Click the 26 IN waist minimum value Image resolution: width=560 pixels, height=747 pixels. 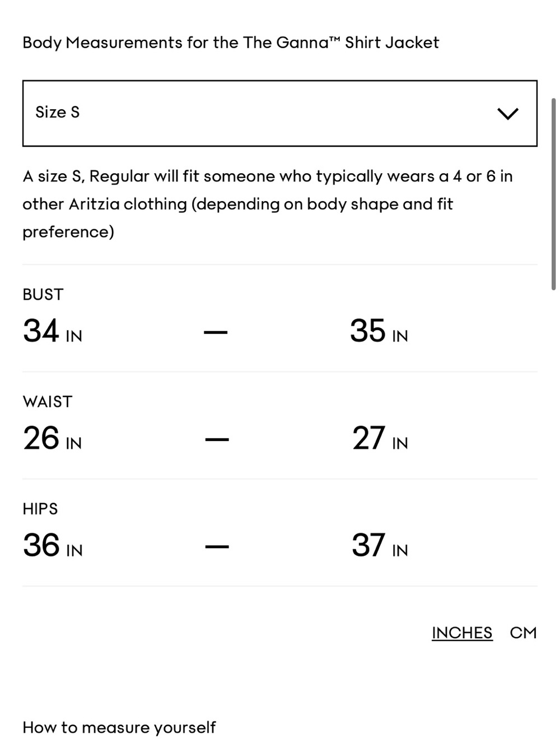point(53,438)
